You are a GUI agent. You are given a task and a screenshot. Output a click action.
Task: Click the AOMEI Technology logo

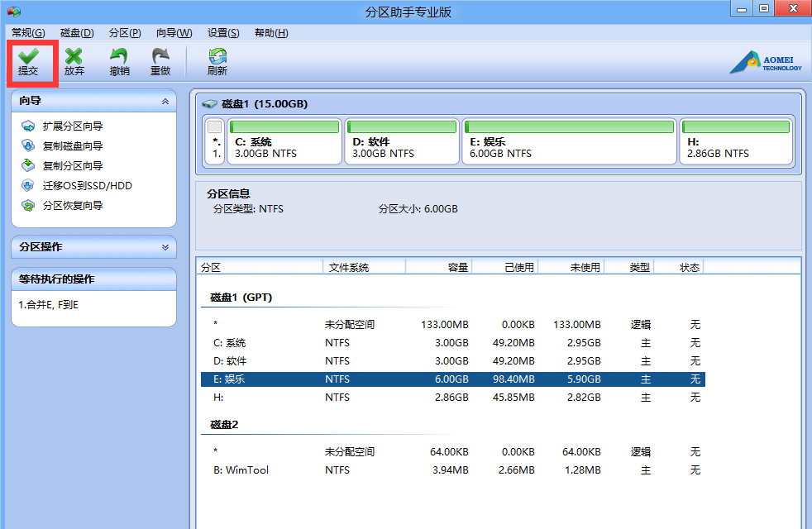point(766,63)
